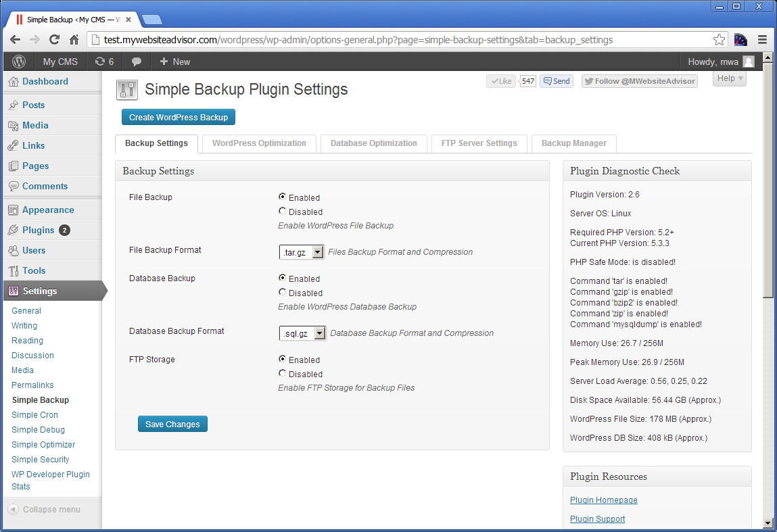Viewport: 777px width, 532px height.
Task: Open the Plugin Support link
Action: pyautogui.click(x=597, y=518)
